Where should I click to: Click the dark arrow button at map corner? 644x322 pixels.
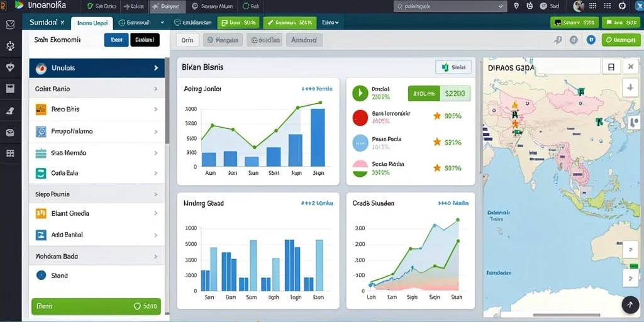(x=630, y=304)
